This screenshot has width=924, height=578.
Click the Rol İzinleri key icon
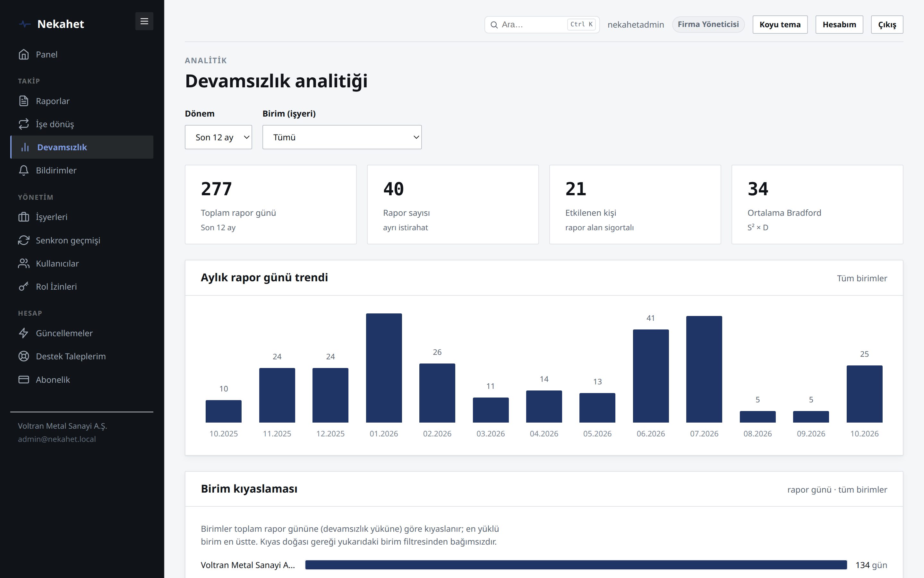click(24, 287)
